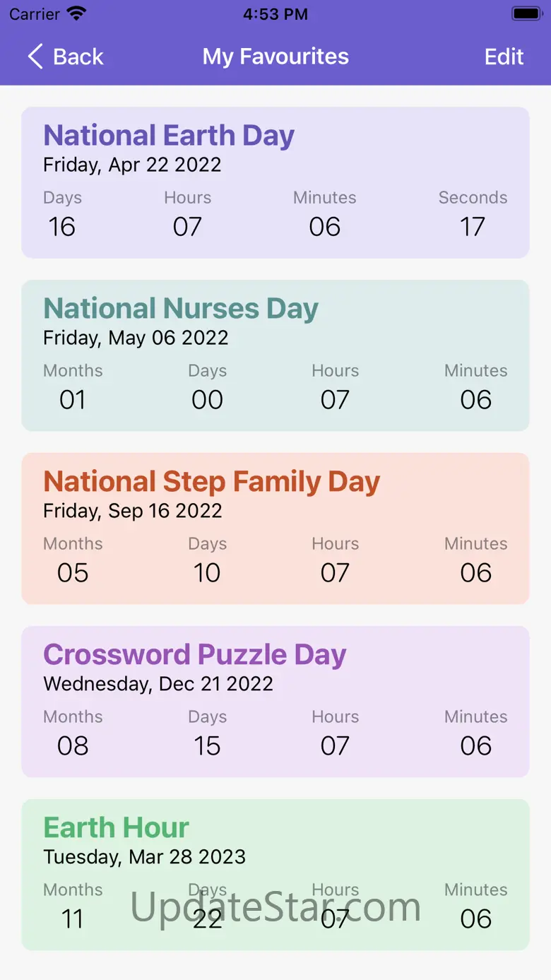Viewport: 551px width, 980px height.
Task: Open the National Earth Day title
Action: 169,135
